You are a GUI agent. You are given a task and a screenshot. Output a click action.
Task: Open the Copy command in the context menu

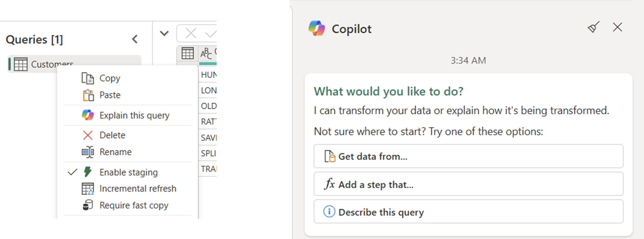110,78
